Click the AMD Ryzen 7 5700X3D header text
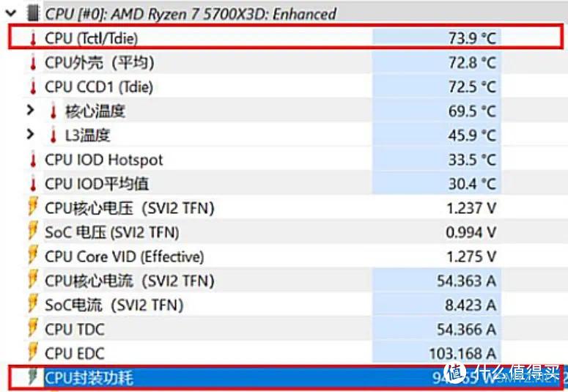This screenshot has width=568, height=392. [191, 14]
